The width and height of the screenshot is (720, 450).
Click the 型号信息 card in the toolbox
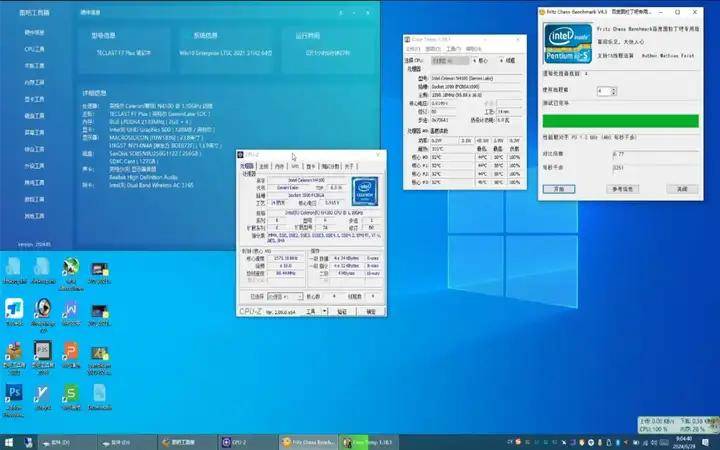pos(124,50)
